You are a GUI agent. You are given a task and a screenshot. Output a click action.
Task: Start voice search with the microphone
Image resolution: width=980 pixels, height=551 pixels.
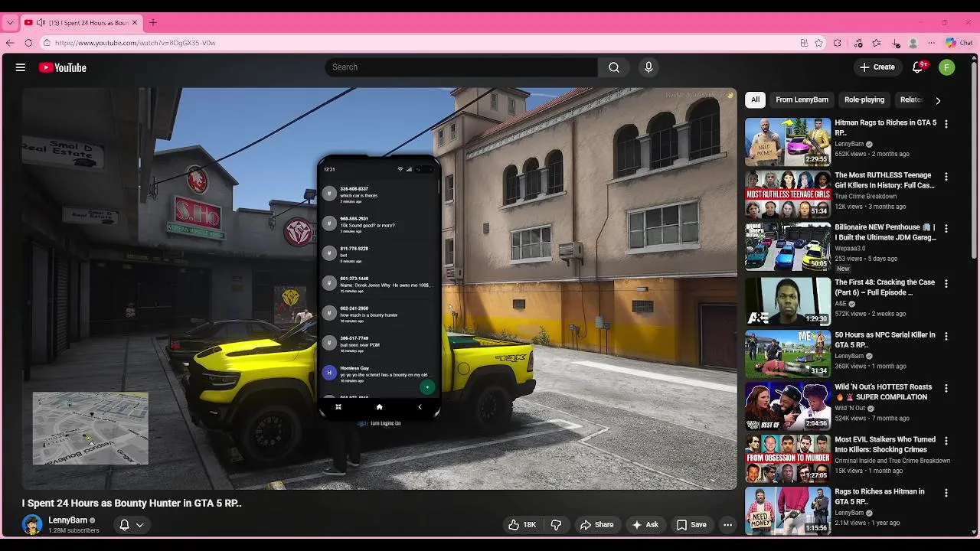click(x=648, y=67)
